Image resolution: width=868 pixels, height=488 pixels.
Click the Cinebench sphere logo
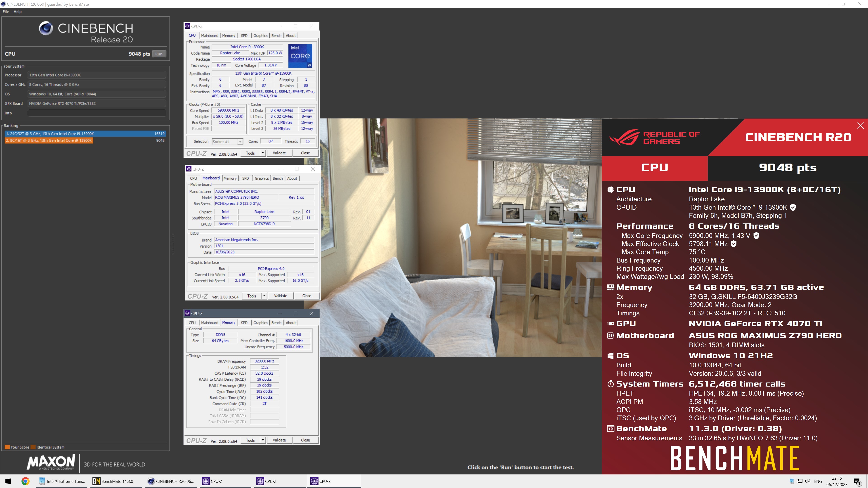pyautogui.click(x=46, y=28)
